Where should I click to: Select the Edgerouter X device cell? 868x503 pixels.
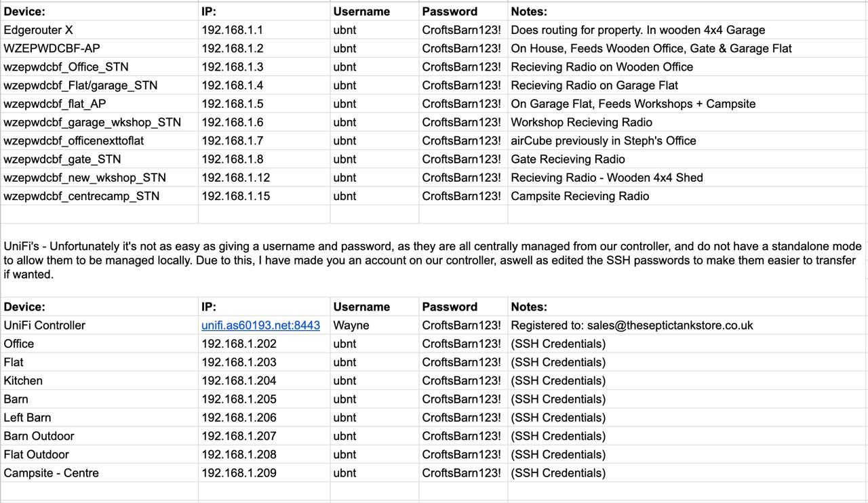(38, 30)
